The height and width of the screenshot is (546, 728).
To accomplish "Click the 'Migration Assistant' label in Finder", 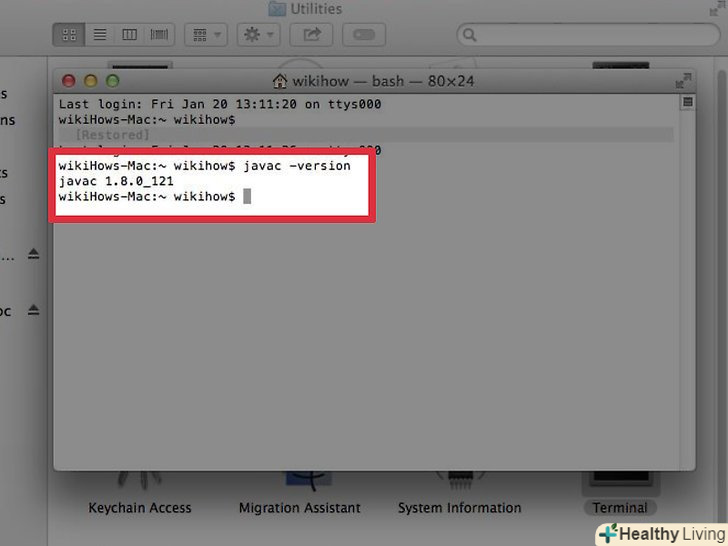I will [299, 508].
